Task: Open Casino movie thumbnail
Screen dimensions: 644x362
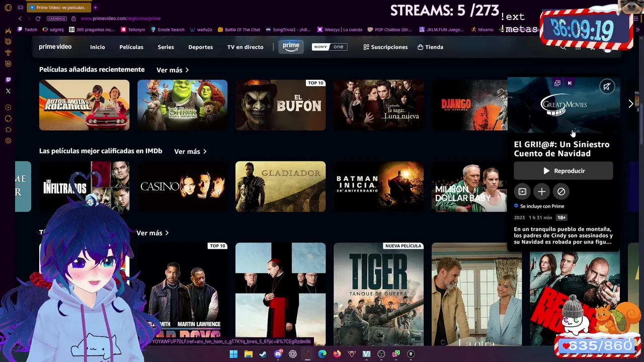Action: click(182, 187)
